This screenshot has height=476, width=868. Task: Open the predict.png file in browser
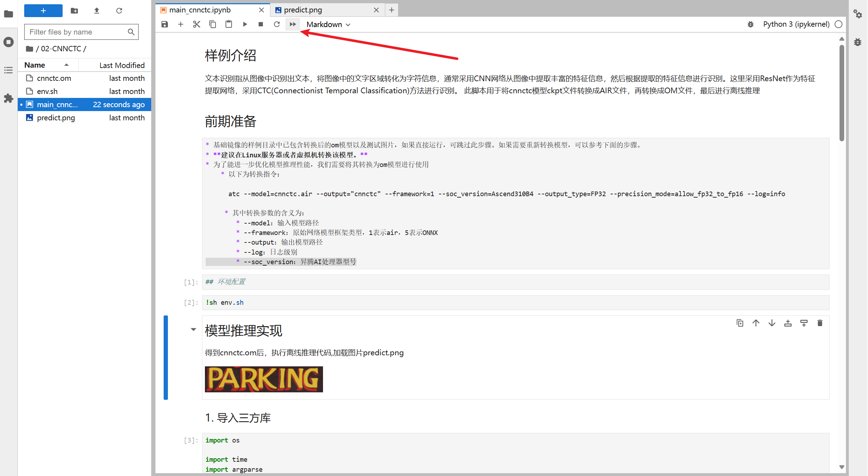click(x=56, y=118)
